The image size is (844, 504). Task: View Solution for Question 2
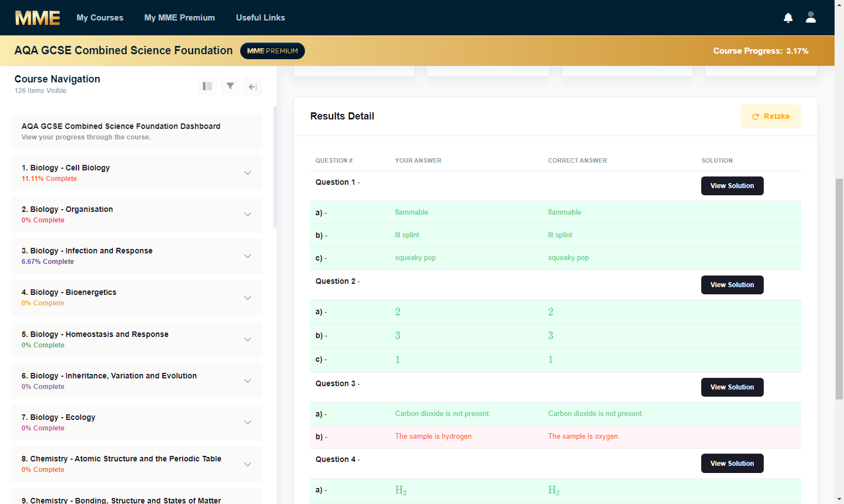coord(732,285)
